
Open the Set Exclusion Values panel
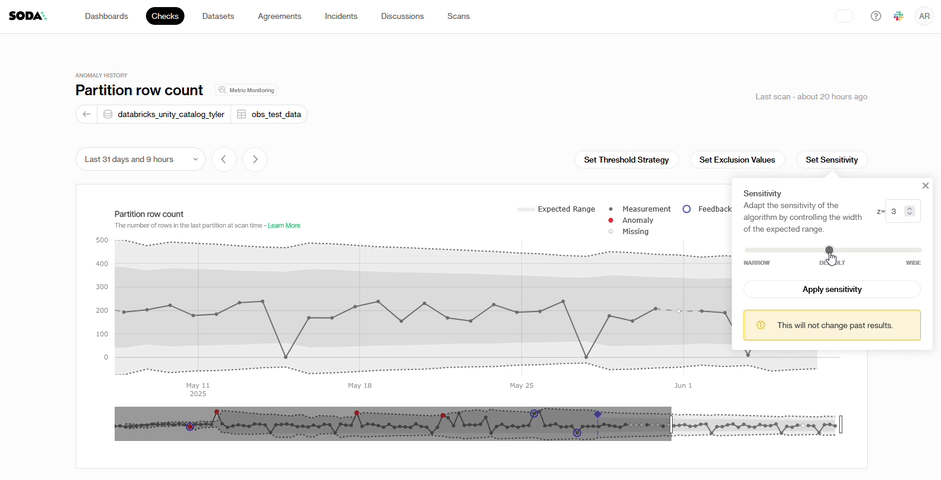click(737, 160)
